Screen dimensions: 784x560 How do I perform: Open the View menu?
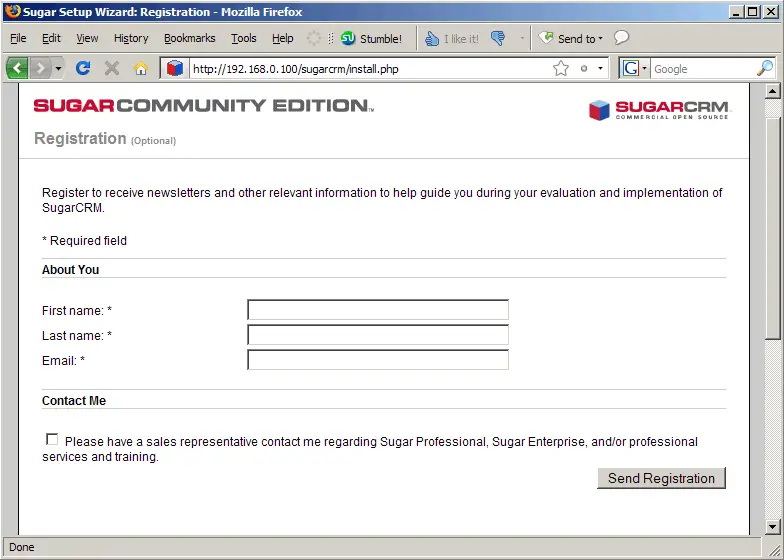tap(87, 38)
